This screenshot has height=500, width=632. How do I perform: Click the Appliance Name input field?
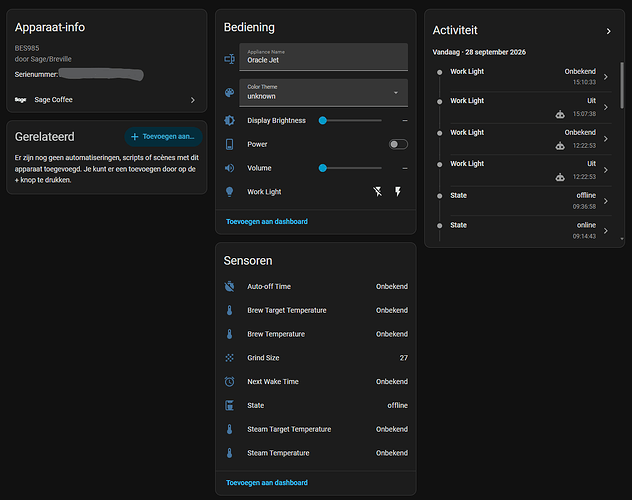click(x=323, y=57)
